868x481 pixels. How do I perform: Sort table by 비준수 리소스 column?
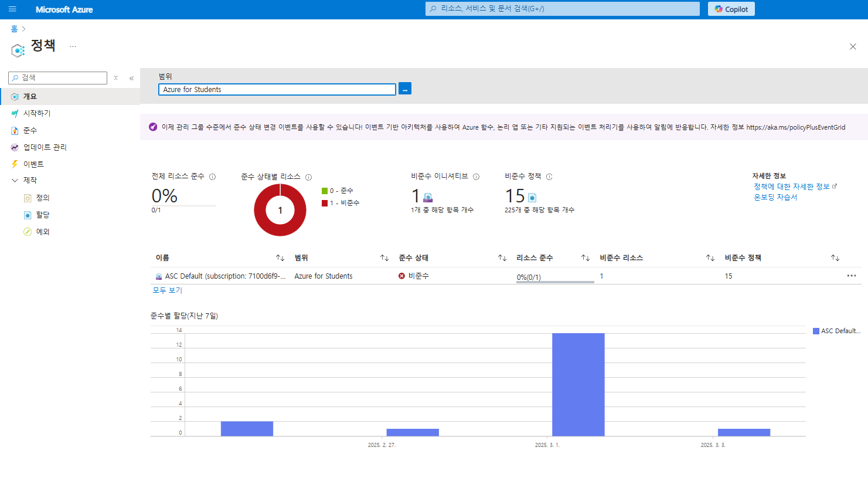(x=710, y=258)
